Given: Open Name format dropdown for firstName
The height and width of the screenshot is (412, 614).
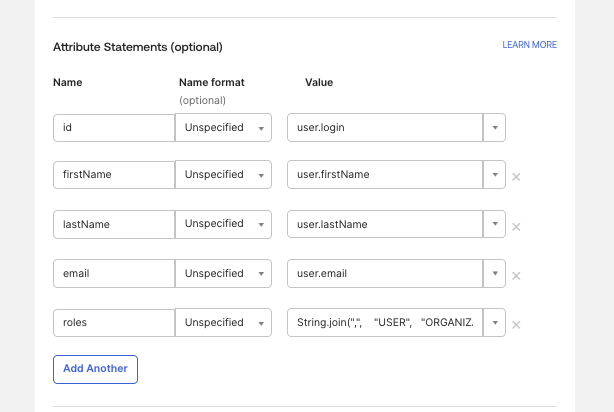Looking at the screenshot, I should (x=223, y=175).
